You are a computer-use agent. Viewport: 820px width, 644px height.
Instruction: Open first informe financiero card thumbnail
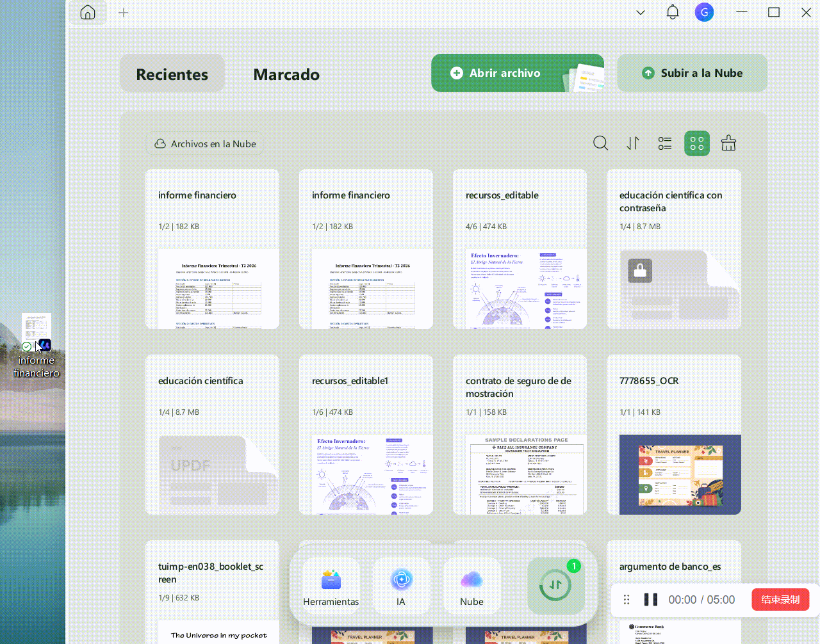(x=218, y=289)
